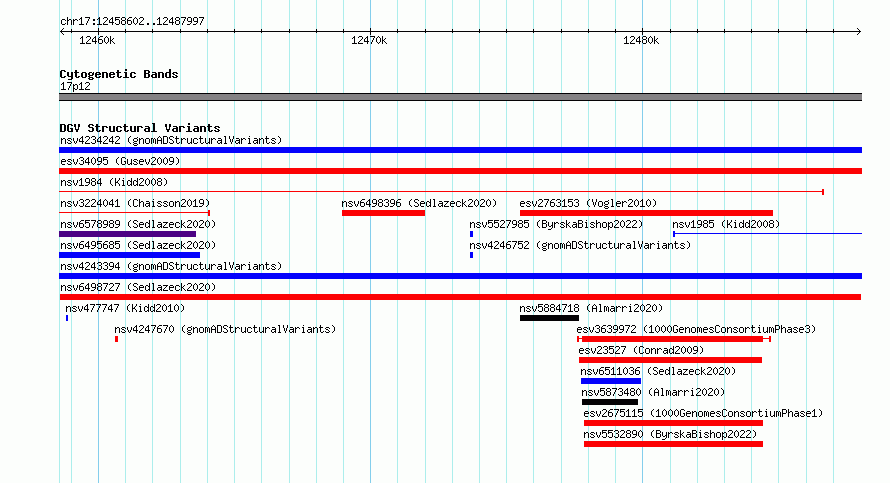The width and height of the screenshot is (890, 483).
Task: Click red bar beneath nsv6498396
Action: coord(383,213)
